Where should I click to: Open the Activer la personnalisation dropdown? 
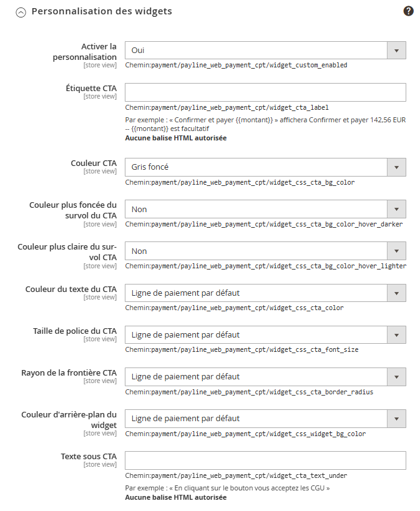tap(265, 50)
